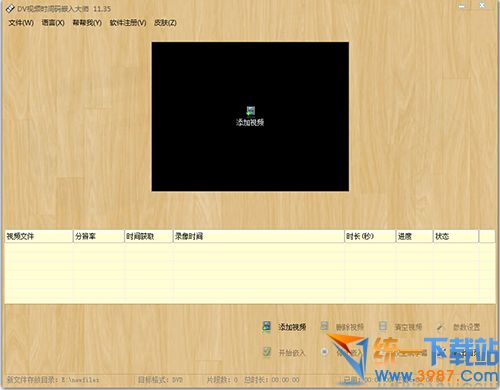
Task: Click the parameter settings wrench icon
Action: pos(440,327)
